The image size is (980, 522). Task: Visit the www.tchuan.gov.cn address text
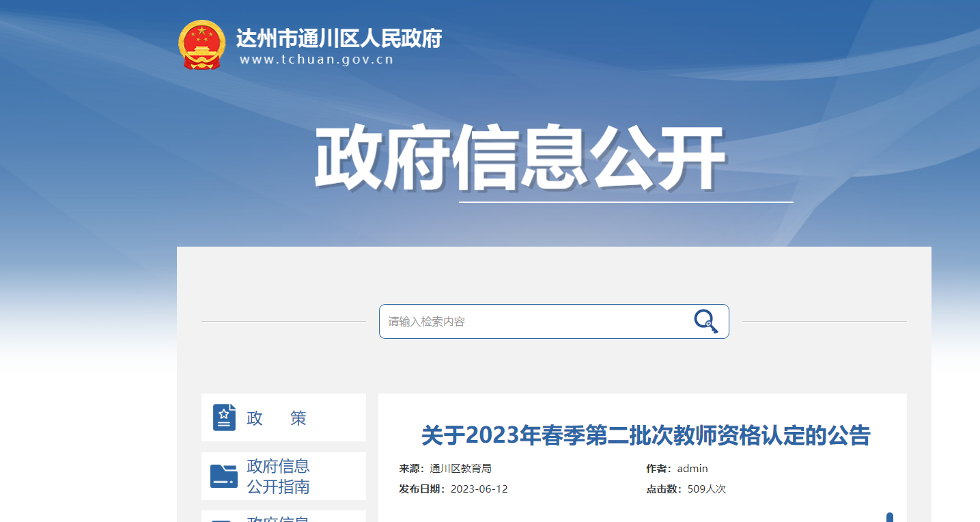tap(317, 59)
